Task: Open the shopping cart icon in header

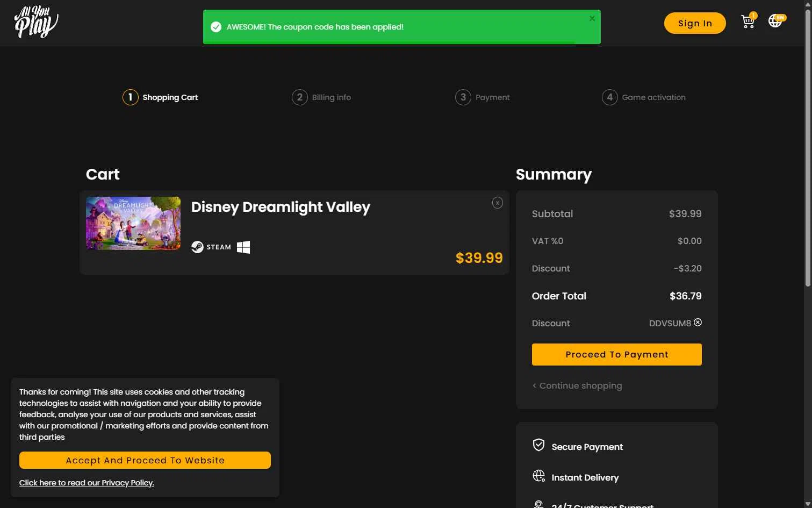Action: click(x=748, y=22)
